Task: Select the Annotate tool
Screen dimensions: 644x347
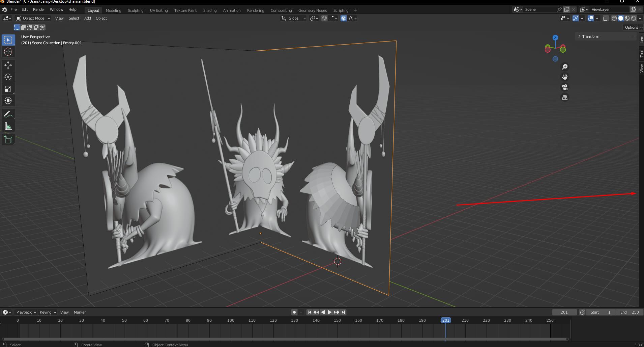Action: click(x=8, y=114)
